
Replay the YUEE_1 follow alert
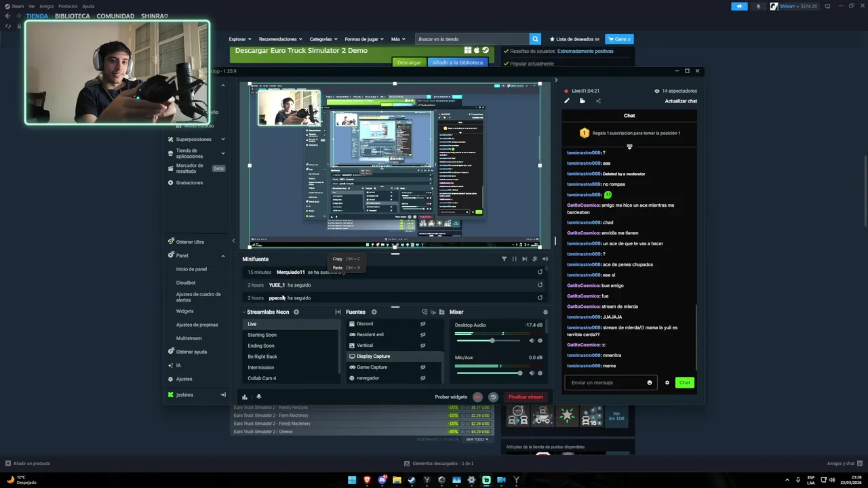[x=540, y=285]
